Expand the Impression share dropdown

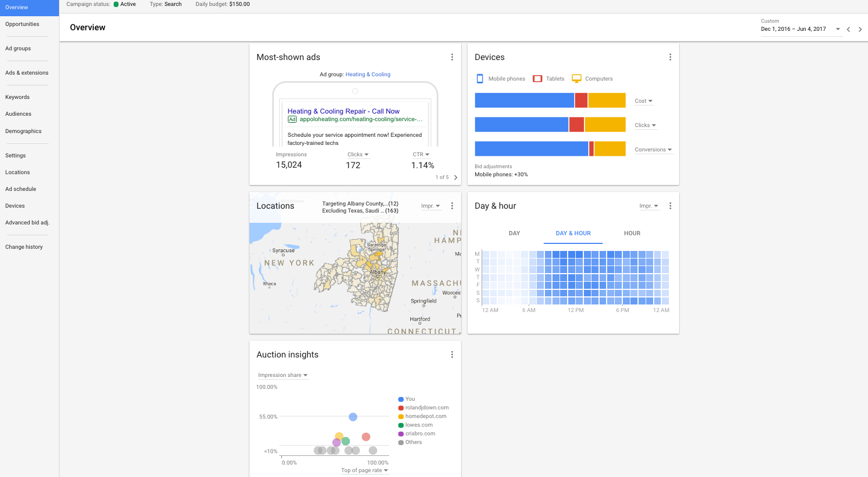(x=282, y=375)
